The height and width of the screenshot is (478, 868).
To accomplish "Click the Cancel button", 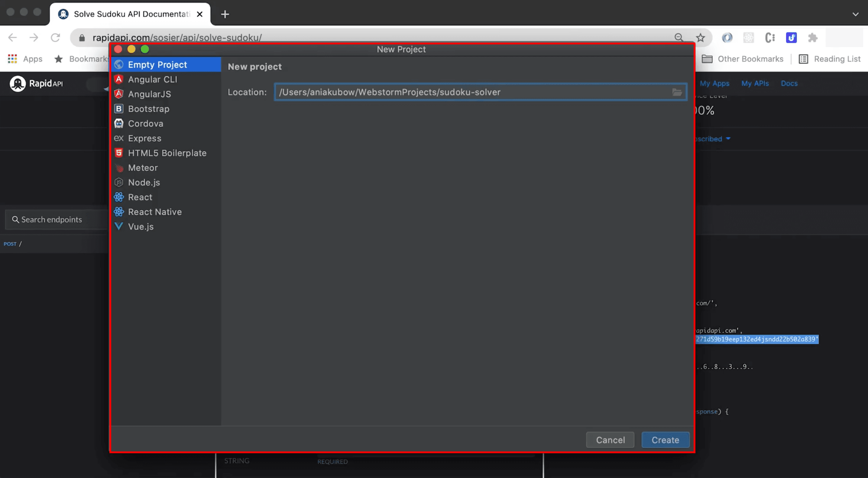I will click(610, 440).
